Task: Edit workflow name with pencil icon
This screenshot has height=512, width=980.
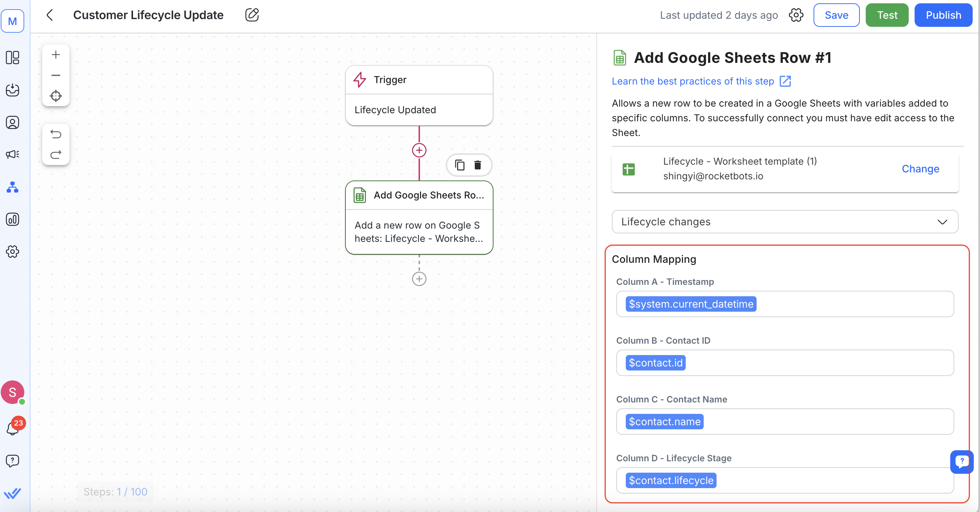Action: (251, 15)
